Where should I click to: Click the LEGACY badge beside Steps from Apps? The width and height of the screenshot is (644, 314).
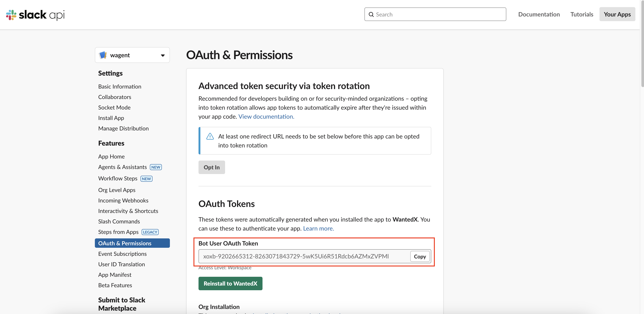click(x=150, y=232)
